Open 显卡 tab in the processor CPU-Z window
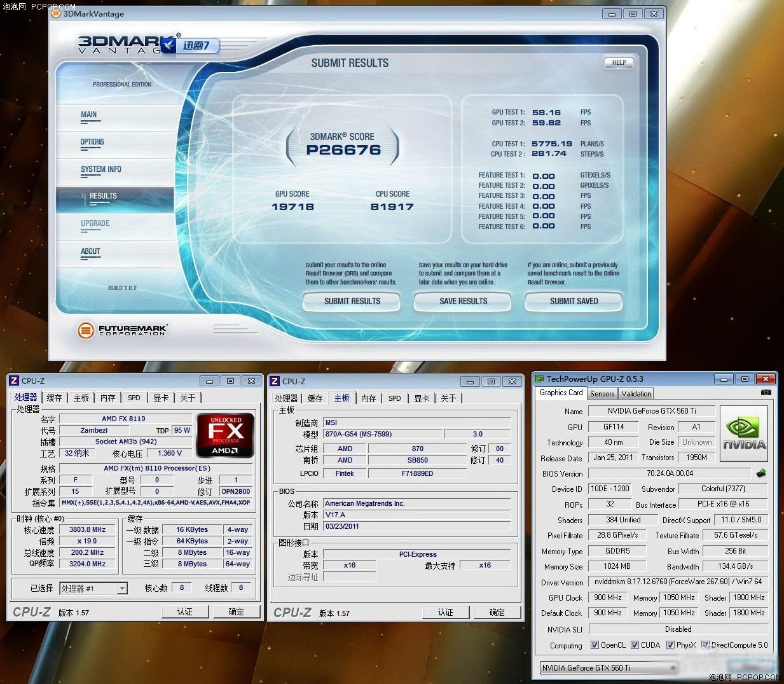Screen dimensions: 784x684 click(x=161, y=398)
